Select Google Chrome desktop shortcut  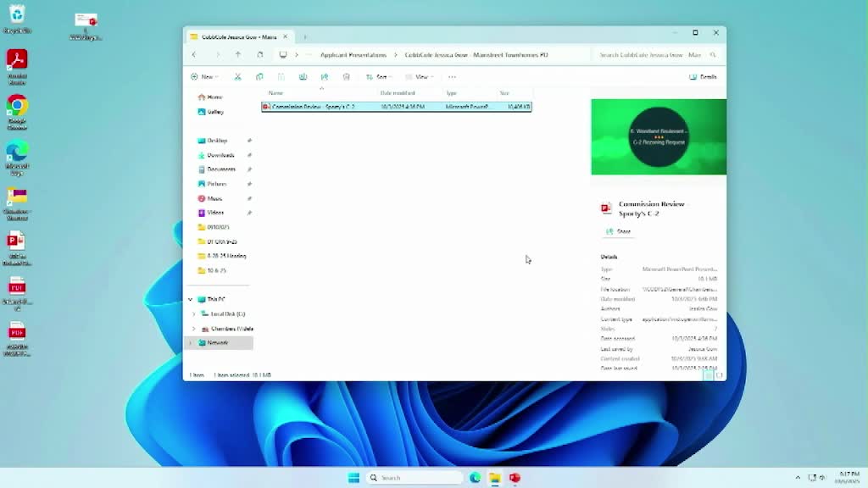pos(17,113)
